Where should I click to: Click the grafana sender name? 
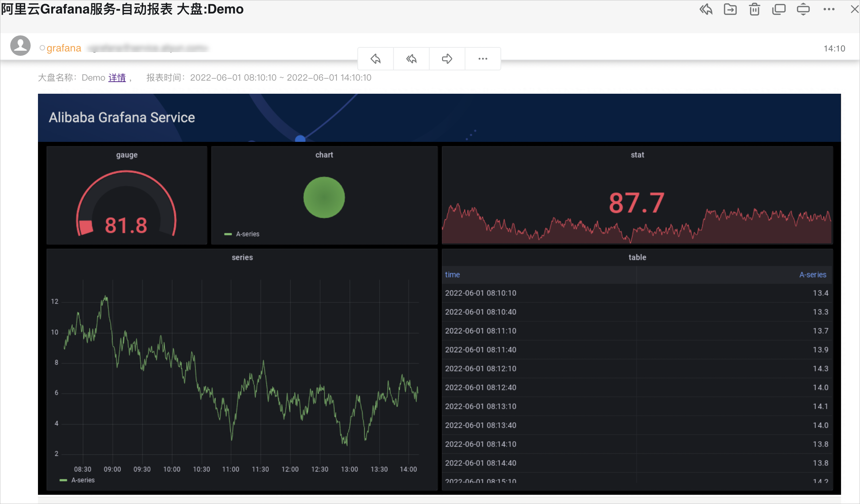click(x=64, y=48)
